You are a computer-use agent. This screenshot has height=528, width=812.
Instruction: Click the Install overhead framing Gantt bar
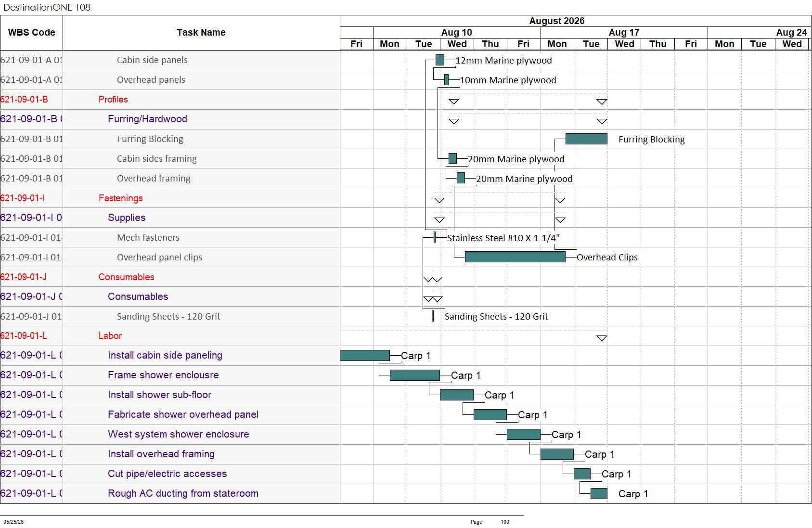(557, 454)
